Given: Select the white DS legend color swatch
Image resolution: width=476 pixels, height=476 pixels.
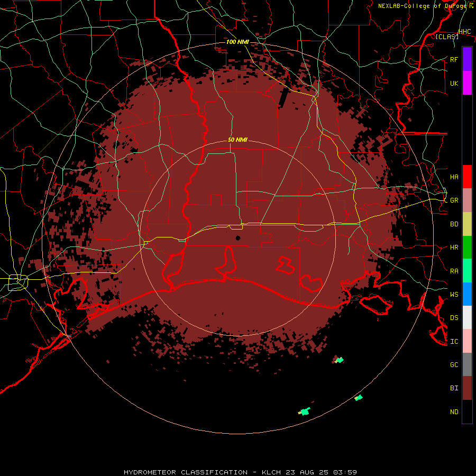Looking at the screenshot, I should 467,317.
